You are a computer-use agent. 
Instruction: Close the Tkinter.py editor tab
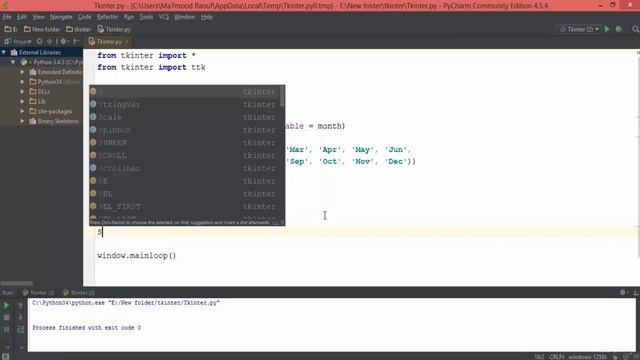coord(127,42)
